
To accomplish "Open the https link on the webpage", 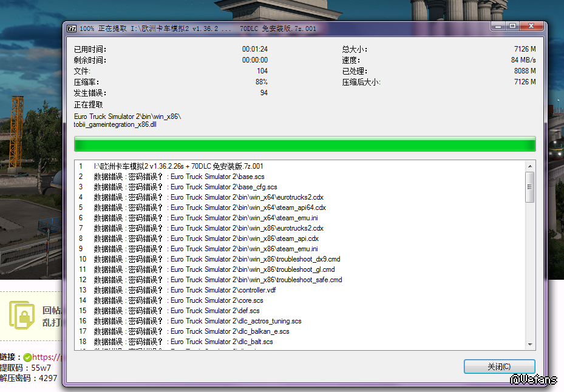I will (47, 357).
